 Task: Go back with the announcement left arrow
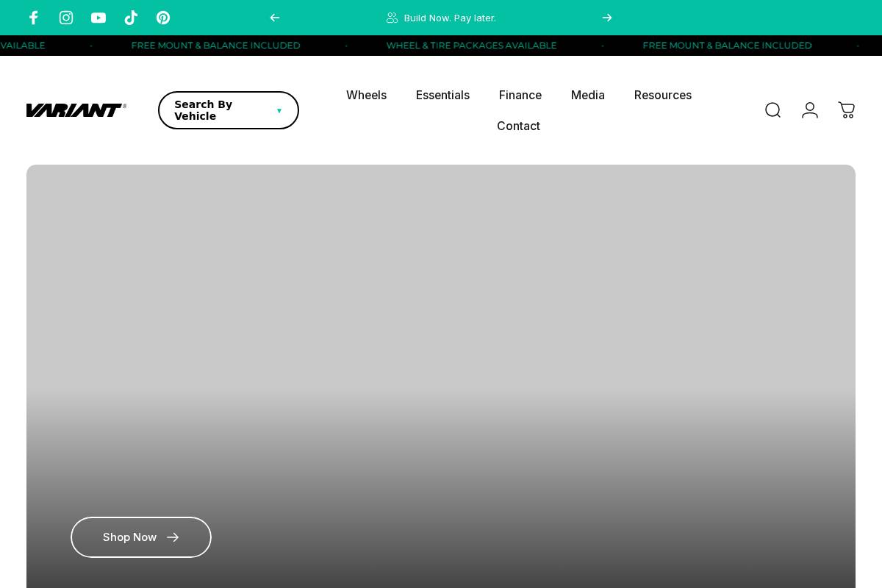pyautogui.click(x=275, y=18)
